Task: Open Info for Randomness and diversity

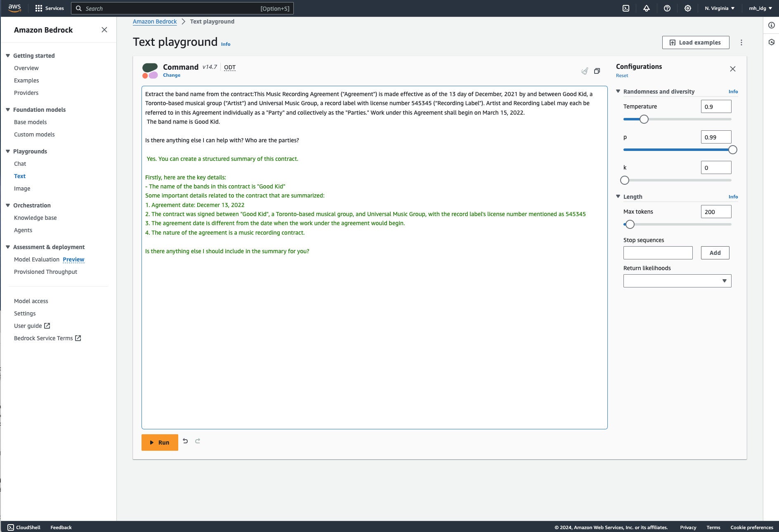Action: tap(733, 92)
